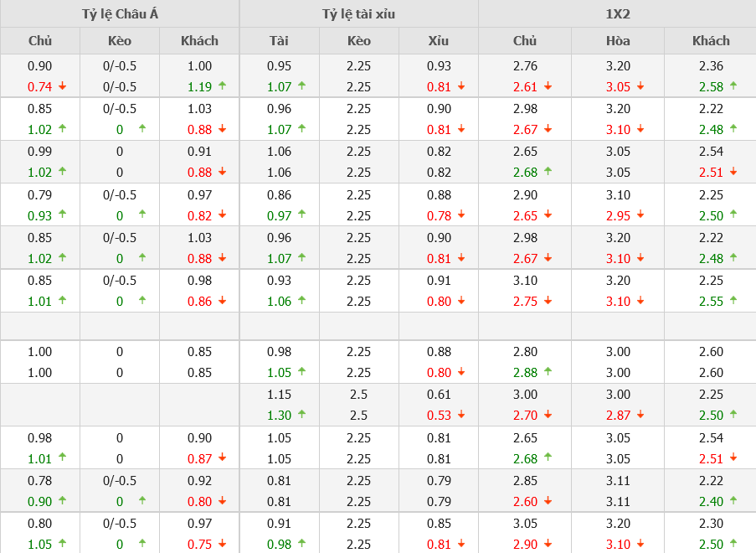Click the 1.15 odds value

(x=279, y=394)
